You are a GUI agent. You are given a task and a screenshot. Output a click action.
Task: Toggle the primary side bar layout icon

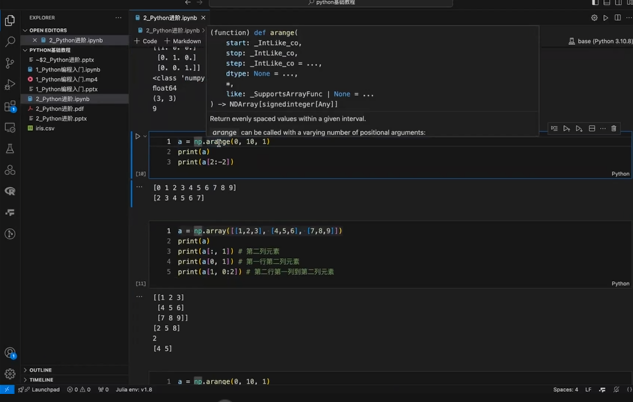click(595, 2)
